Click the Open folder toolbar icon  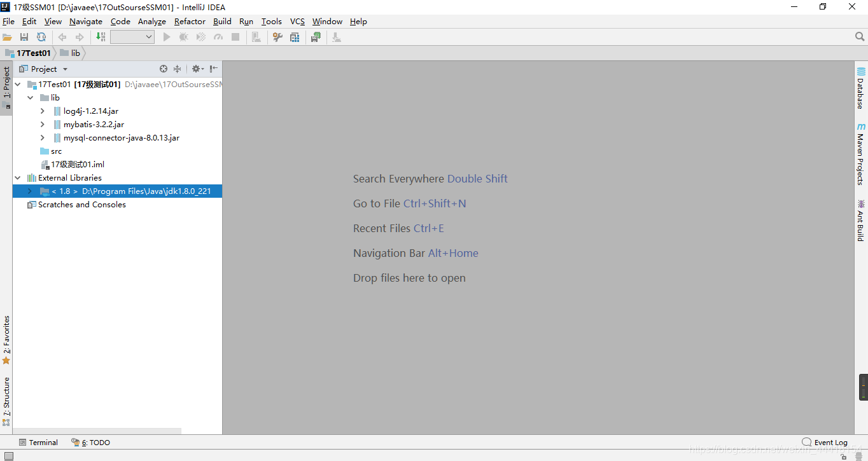(x=7, y=38)
